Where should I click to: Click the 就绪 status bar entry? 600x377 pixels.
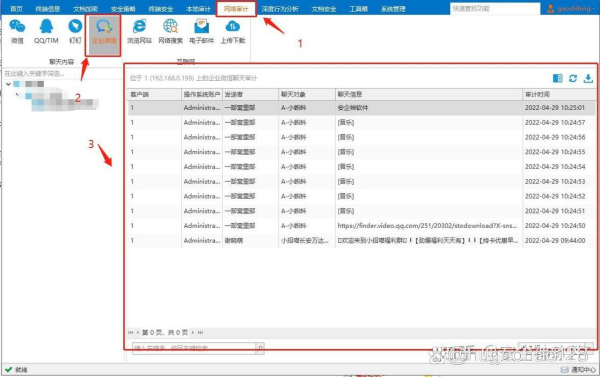click(x=17, y=370)
